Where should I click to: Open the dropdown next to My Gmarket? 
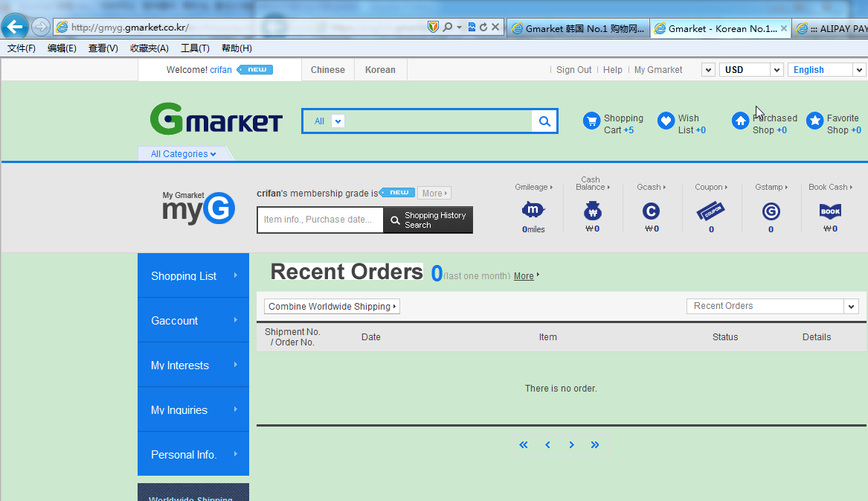pyautogui.click(x=708, y=70)
